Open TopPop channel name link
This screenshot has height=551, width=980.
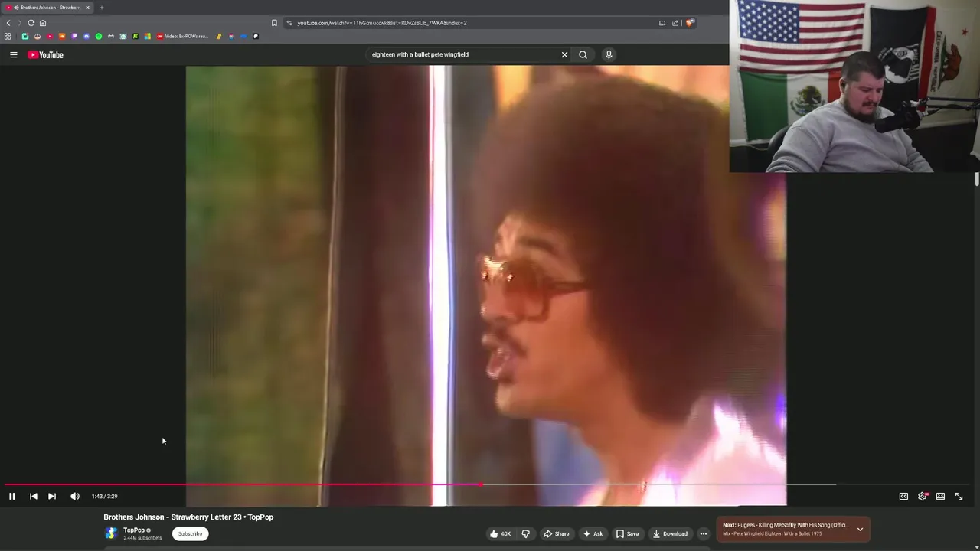(134, 530)
